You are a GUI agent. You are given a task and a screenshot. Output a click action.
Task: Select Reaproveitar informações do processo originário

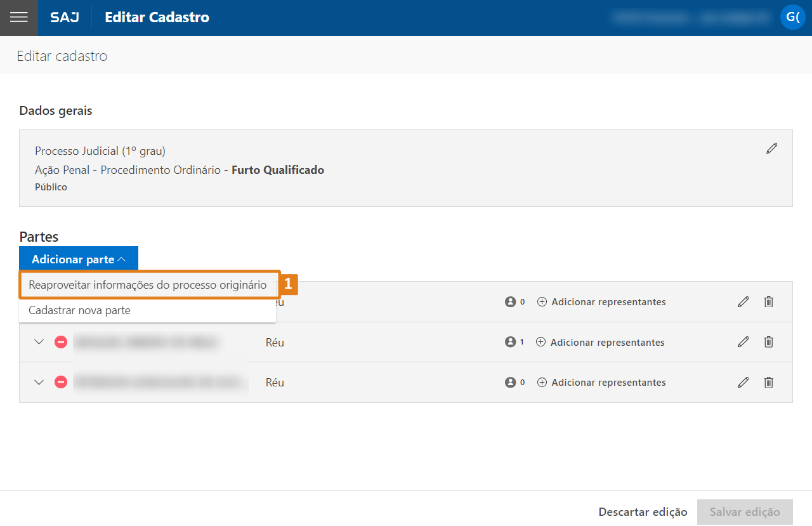148,285
